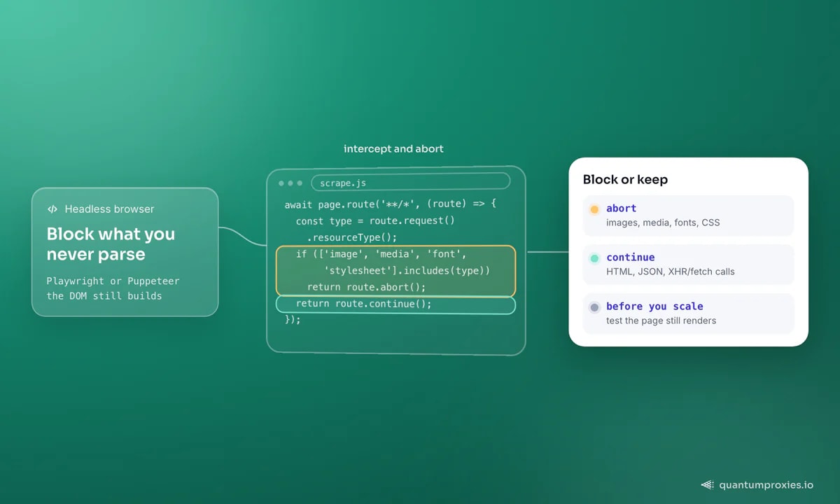
Task: Click "images, media, fonts, CSS" description
Action: pyautogui.click(x=663, y=223)
